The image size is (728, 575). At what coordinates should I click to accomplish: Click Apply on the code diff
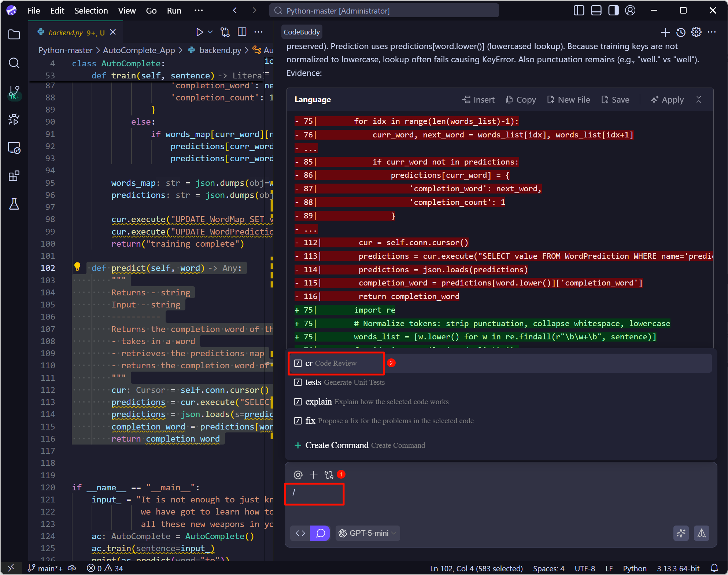[x=668, y=100]
